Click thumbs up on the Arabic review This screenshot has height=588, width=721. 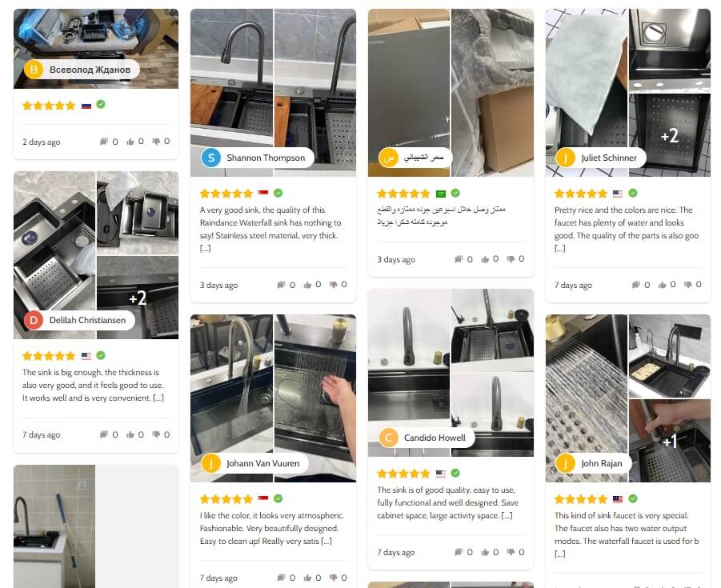coord(485,259)
